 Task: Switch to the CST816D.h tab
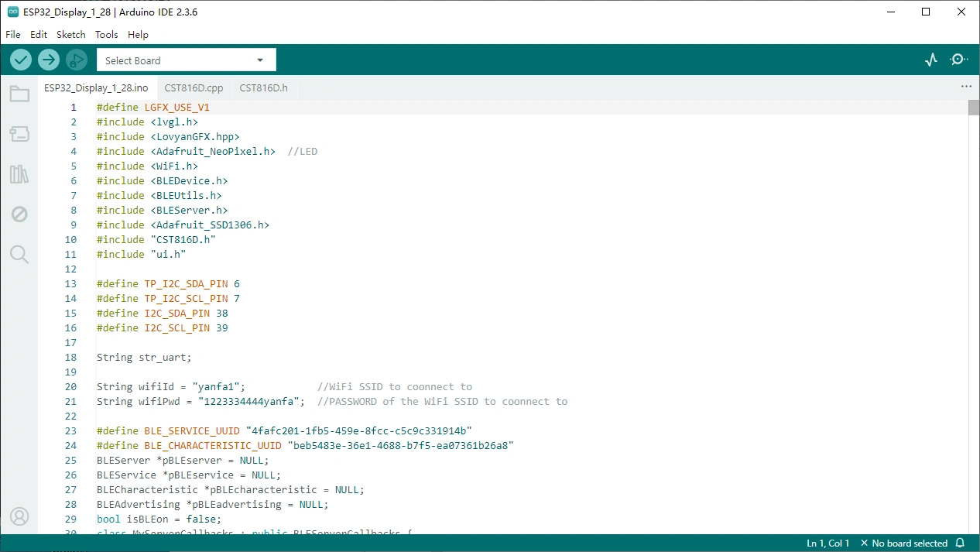tap(263, 88)
